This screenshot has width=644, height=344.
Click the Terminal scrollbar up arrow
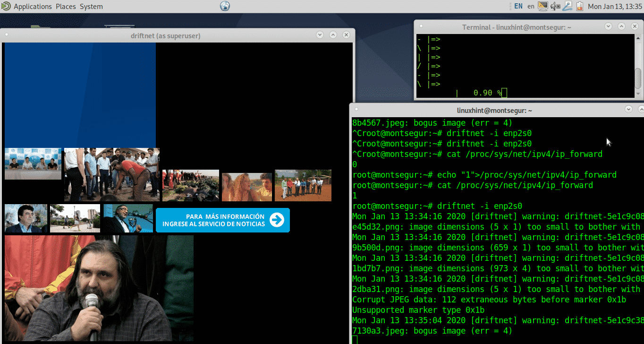(x=638, y=38)
